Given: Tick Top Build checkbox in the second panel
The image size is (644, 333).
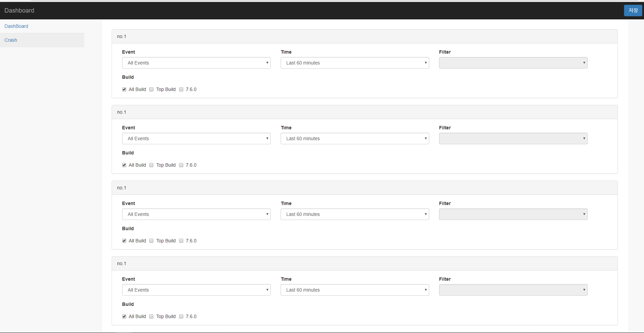Looking at the screenshot, I should tap(152, 165).
